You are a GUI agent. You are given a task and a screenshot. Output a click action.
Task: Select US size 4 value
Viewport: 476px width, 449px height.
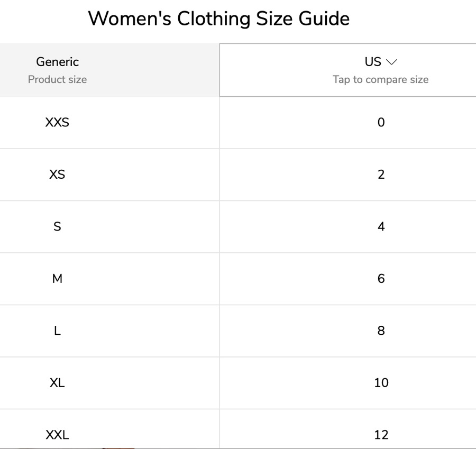[381, 227]
